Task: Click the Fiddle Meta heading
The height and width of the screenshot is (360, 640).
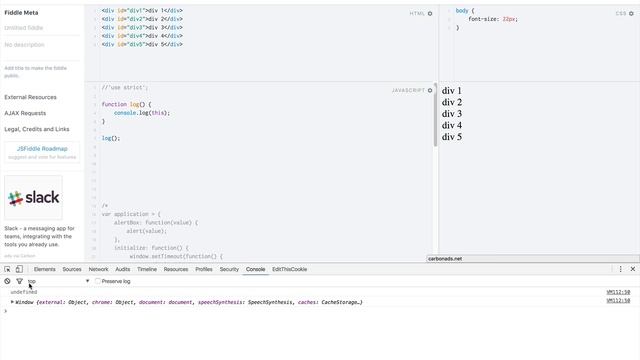Action: (21, 13)
